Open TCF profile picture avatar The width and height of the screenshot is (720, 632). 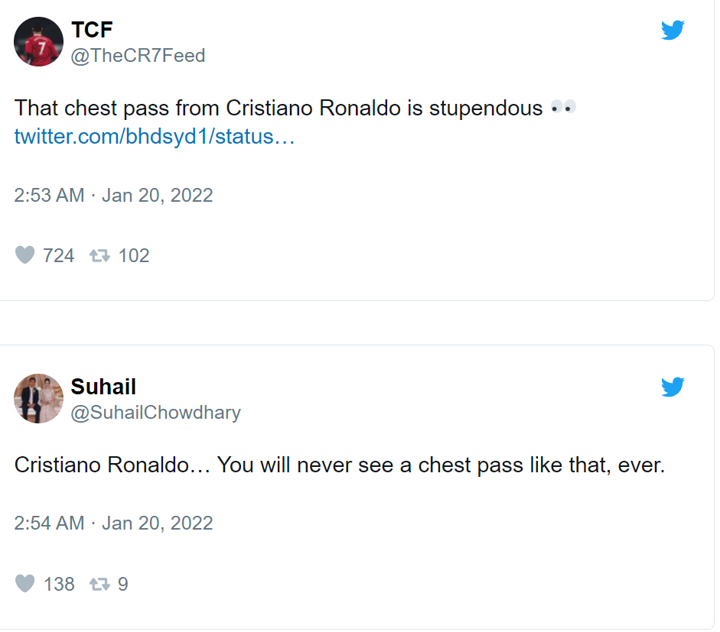tap(39, 42)
